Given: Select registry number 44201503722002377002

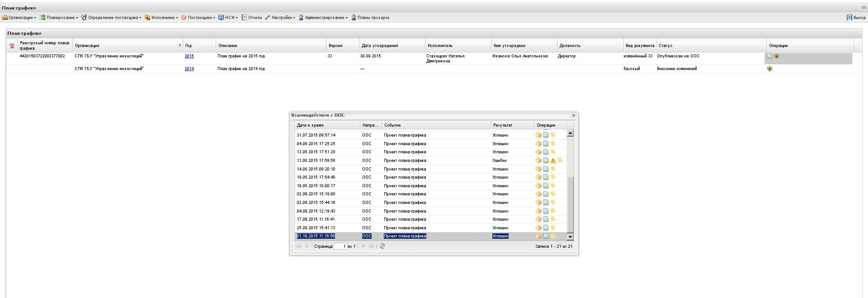Looking at the screenshot, I should coord(42,56).
